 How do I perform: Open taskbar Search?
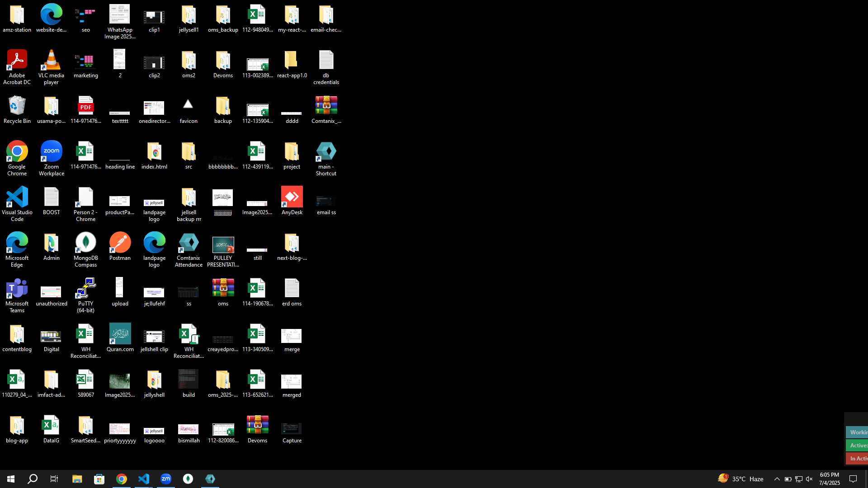pyautogui.click(x=33, y=479)
